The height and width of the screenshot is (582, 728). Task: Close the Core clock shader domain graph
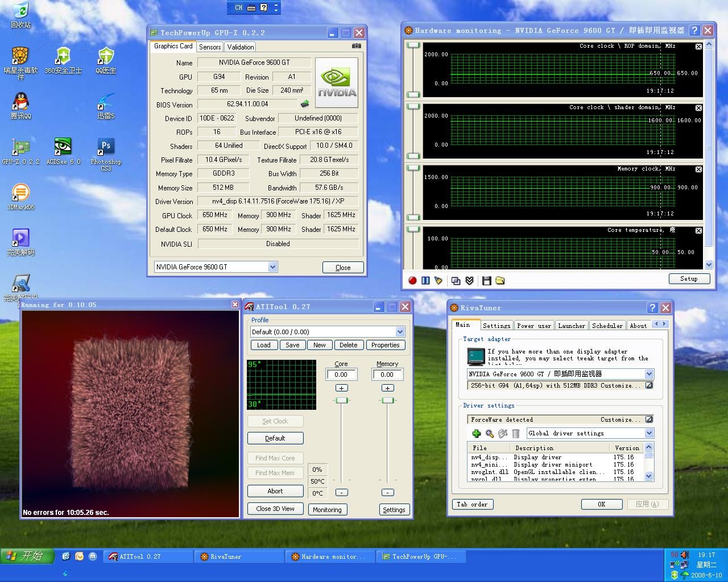(x=698, y=108)
